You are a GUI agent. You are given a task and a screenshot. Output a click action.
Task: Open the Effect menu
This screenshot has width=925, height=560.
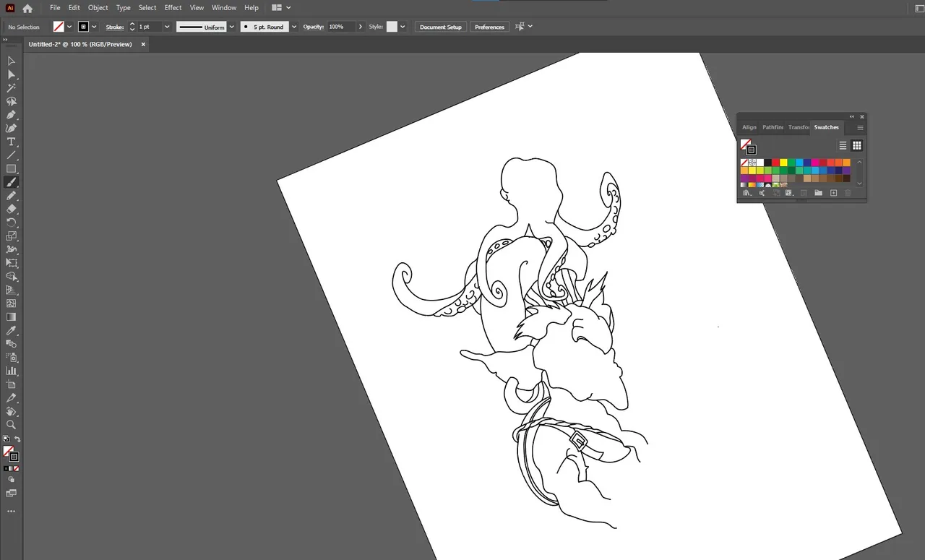point(173,8)
